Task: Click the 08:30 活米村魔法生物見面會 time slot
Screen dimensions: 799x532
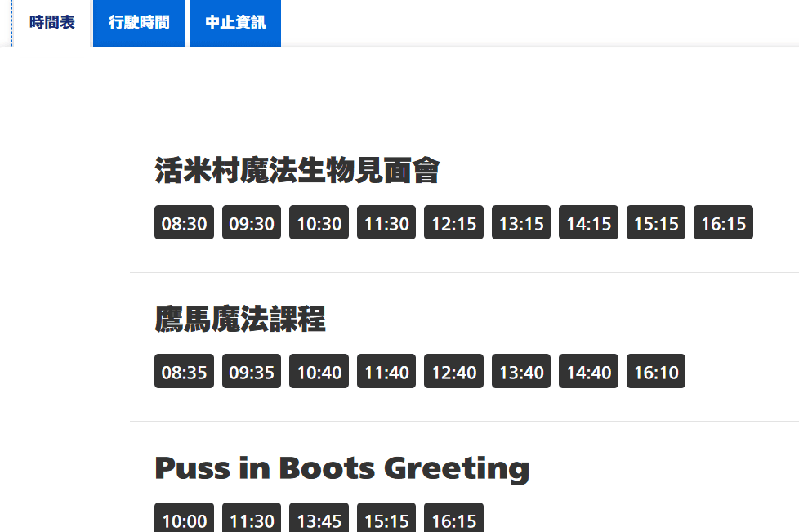Action: coord(184,223)
